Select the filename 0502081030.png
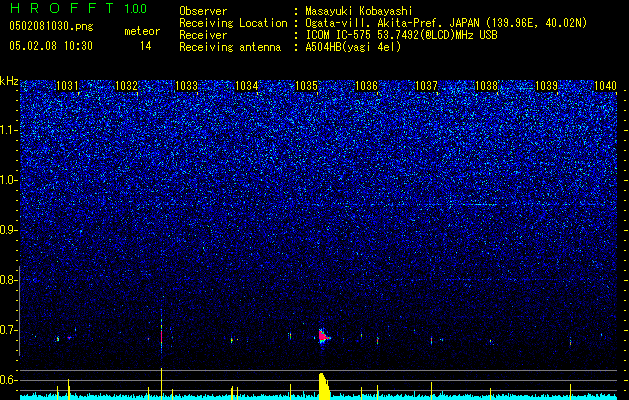This screenshot has width=629, height=400. [x=51, y=27]
